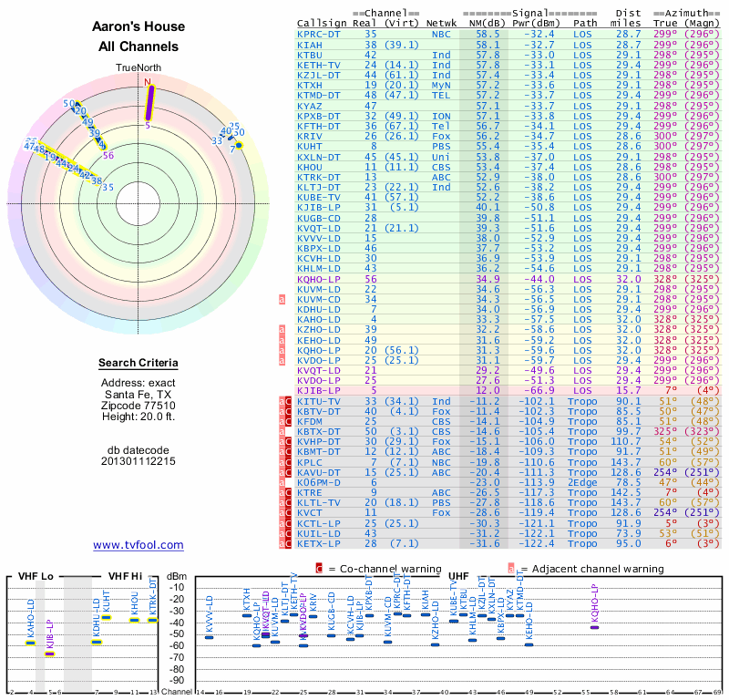Viewport: 729px width, 700px height.
Task: Click the 'VHF Hi' chart label
Action: [125, 576]
